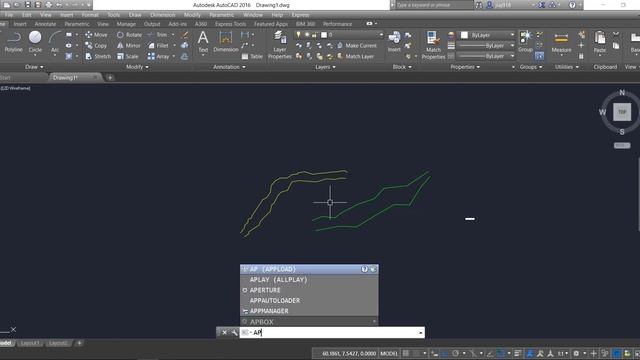Click the Trim tool

click(158, 35)
